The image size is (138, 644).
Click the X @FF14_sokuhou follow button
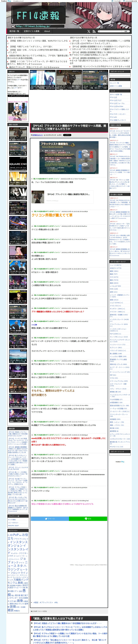click(x=18, y=96)
